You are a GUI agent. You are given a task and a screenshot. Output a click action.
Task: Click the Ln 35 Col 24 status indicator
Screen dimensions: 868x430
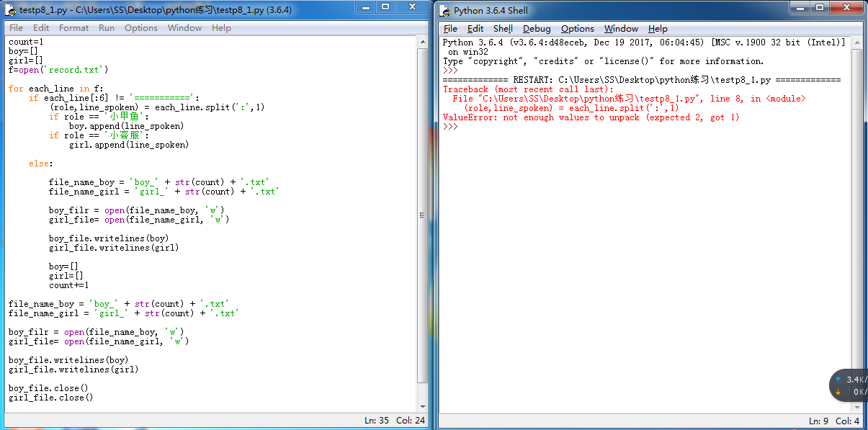(x=392, y=420)
